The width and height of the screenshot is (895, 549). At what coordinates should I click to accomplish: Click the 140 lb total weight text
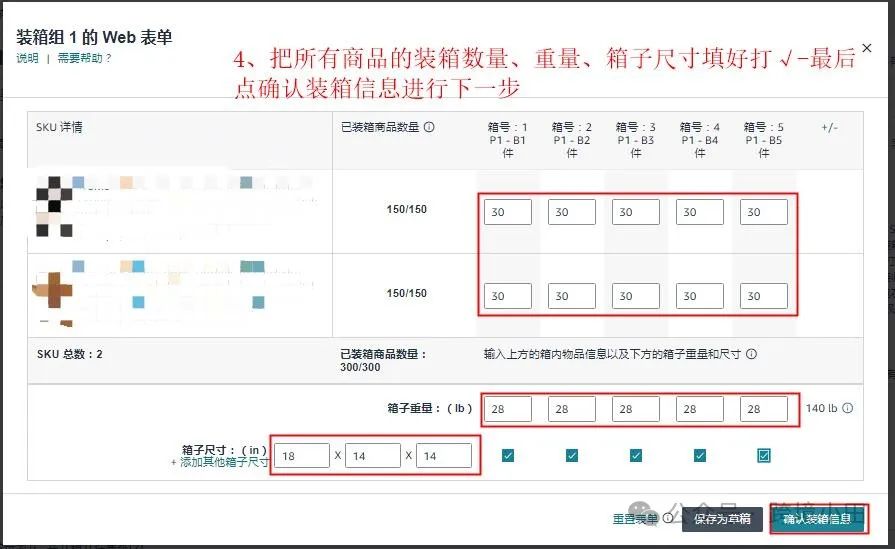pos(821,409)
